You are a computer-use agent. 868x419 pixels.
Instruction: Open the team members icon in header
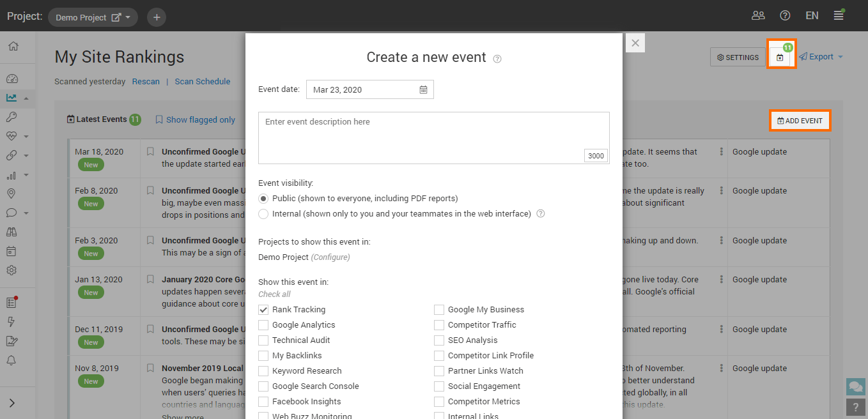(758, 16)
